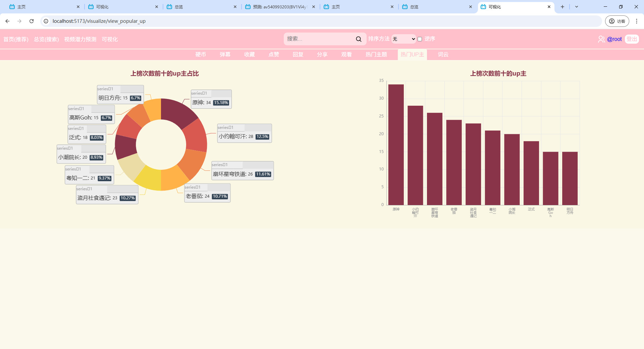This screenshot has height=349, width=644.
Task: Click the 小约翰可汗 bar in the bar chart
Action: click(415, 155)
